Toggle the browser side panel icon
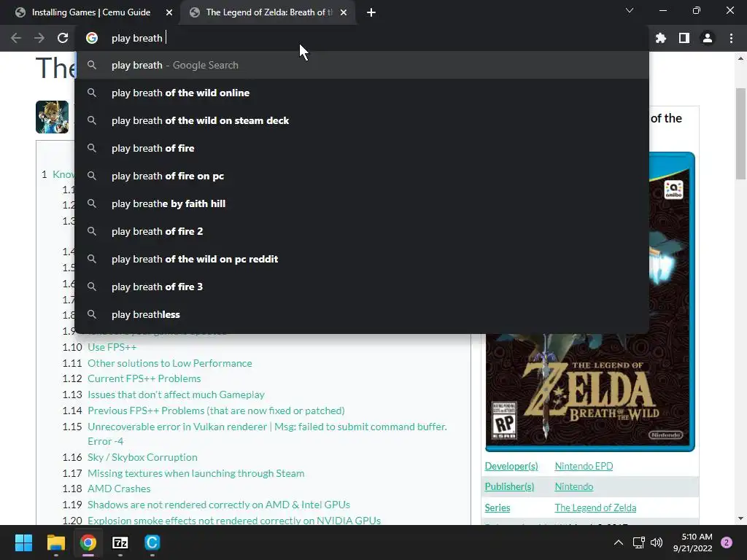The height and width of the screenshot is (560, 747). coord(684,38)
